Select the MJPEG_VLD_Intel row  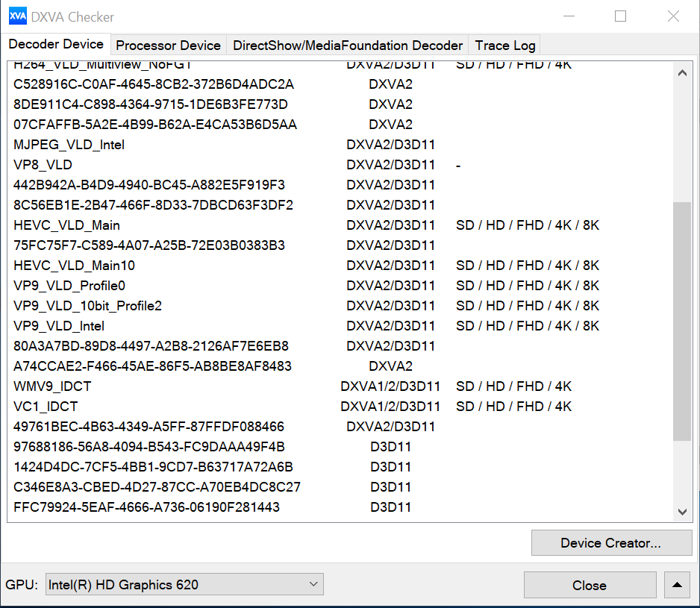[x=340, y=145]
